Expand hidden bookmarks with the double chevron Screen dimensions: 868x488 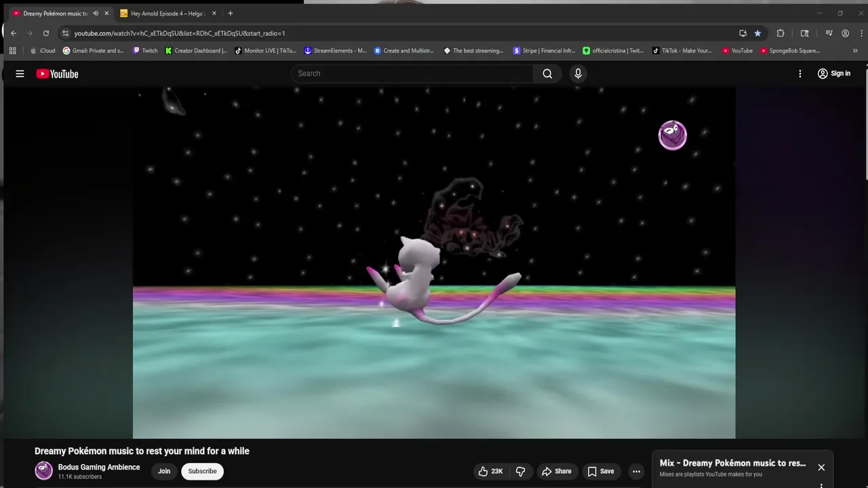855,51
